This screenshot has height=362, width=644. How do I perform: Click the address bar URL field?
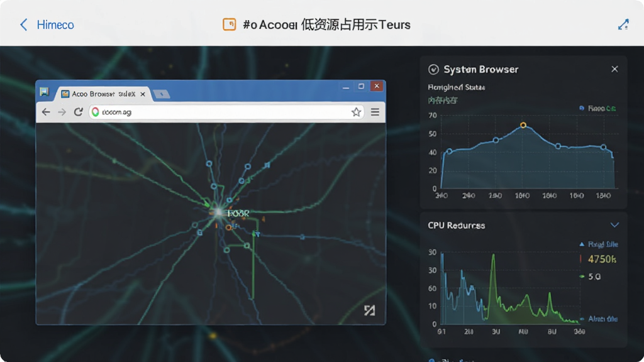click(x=226, y=112)
